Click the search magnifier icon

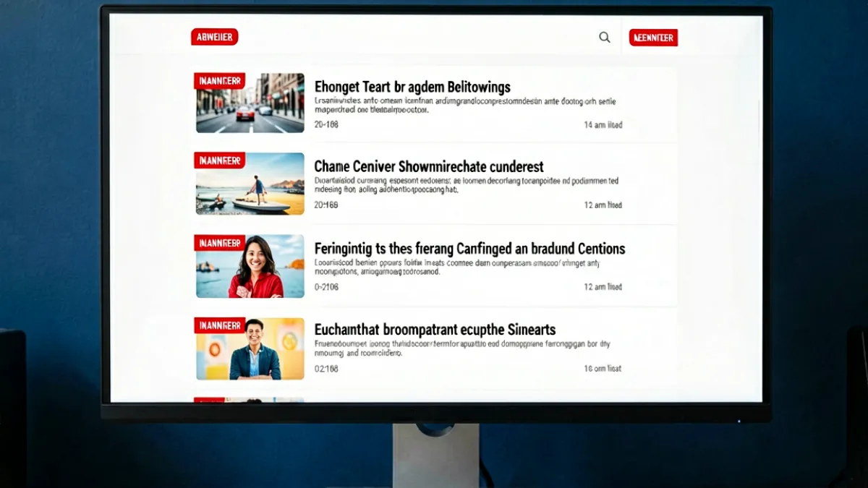pyautogui.click(x=605, y=38)
